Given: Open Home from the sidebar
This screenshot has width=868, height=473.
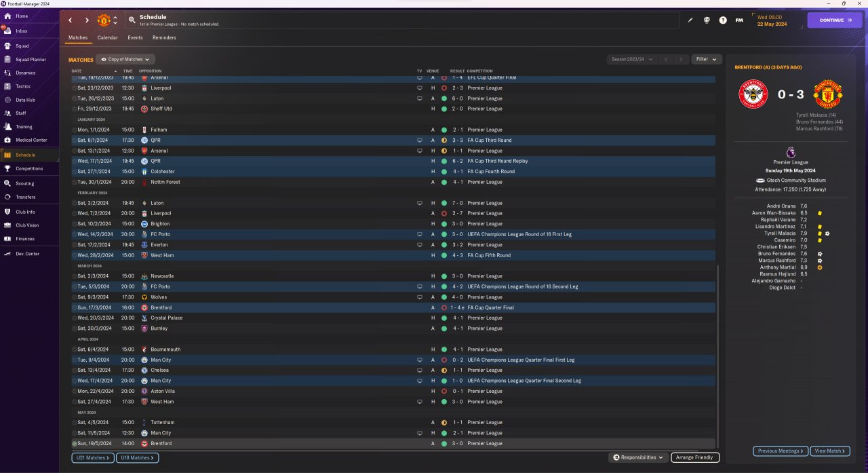Looking at the screenshot, I should click(22, 16).
